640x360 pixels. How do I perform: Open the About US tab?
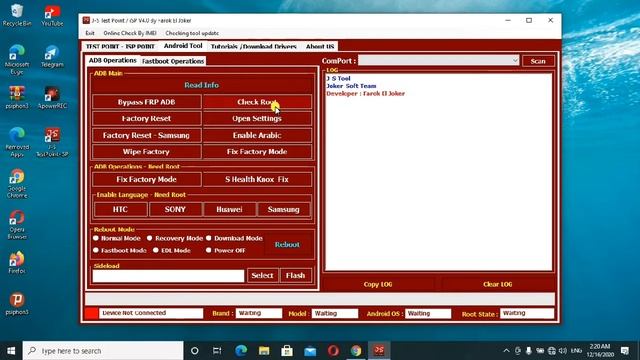pos(320,47)
